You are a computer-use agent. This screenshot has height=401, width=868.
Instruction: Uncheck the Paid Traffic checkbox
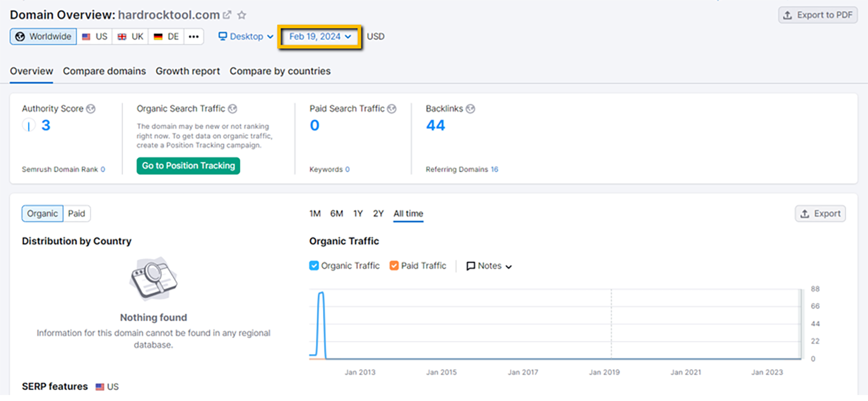[394, 266]
